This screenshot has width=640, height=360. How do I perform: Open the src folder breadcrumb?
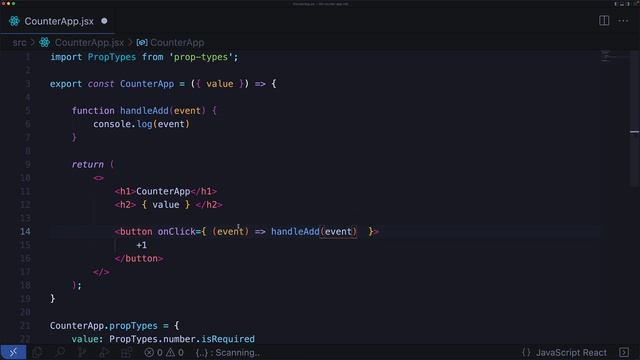(19, 42)
